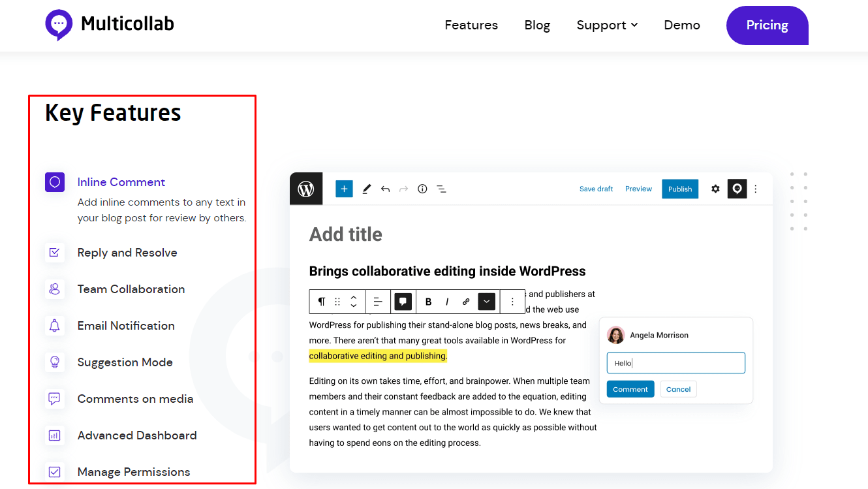Screen dimensions: 868x489
Task: Click the blue Comment button
Action: 630,389
